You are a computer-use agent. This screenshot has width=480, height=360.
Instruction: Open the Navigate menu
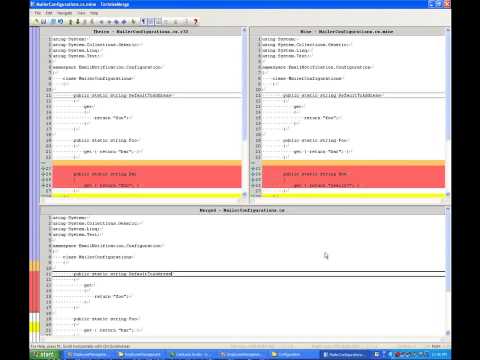[x=64, y=13]
